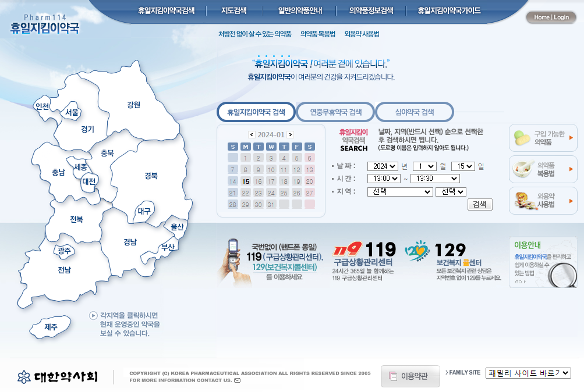Select 제주 island on the map
Viewport: 584px width, 392px height.
click(51, 327)
